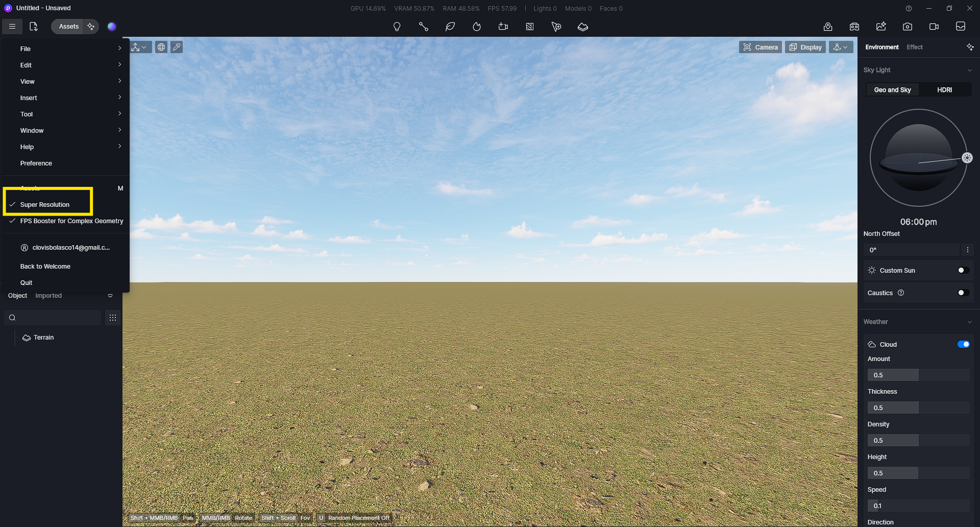
Task: Switch to the Effect tab
Action: click(914, 47)
